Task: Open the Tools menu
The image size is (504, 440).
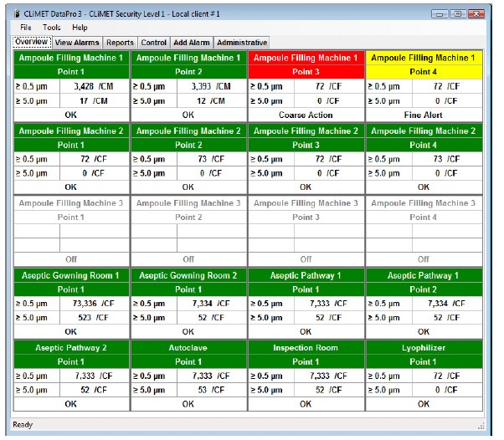Action: (52, 28)
